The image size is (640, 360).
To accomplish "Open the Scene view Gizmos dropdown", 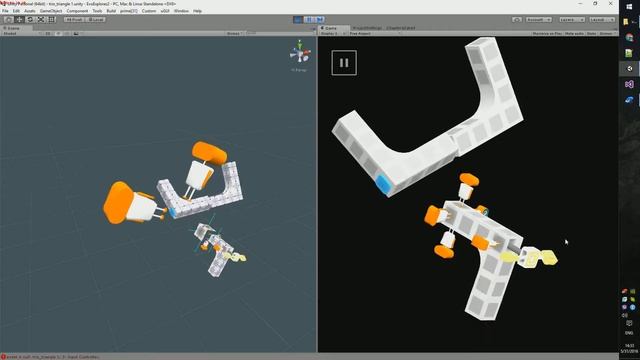I will click(x=235, y=33).
